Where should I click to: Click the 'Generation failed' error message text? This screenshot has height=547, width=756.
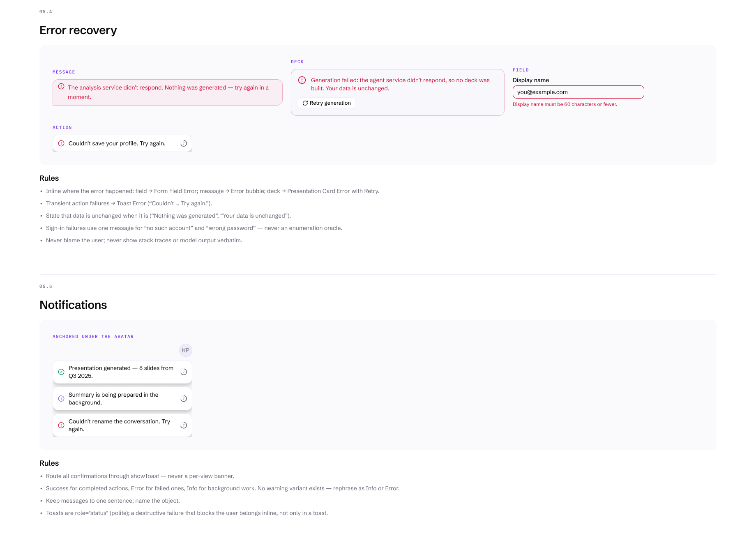pyautogui.click(x=400, y=84)
